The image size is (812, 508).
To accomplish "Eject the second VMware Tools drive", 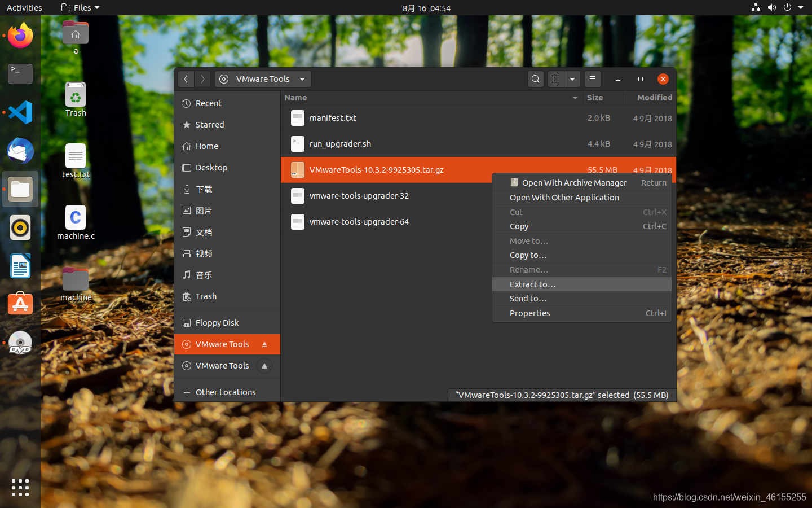I will (x=264, y=366).
